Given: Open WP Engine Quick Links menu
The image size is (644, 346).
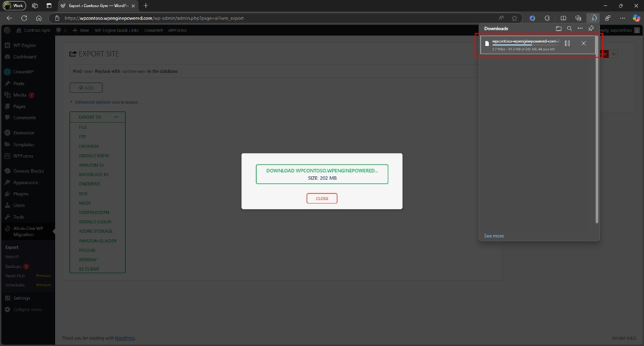Looking at the screenshot, I should (x=116, y=30).
